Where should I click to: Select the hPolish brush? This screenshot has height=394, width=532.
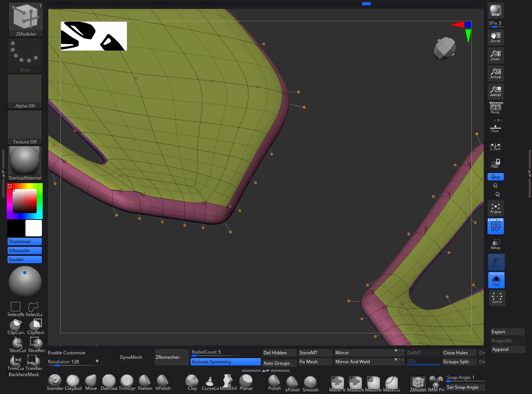(163, 382)
